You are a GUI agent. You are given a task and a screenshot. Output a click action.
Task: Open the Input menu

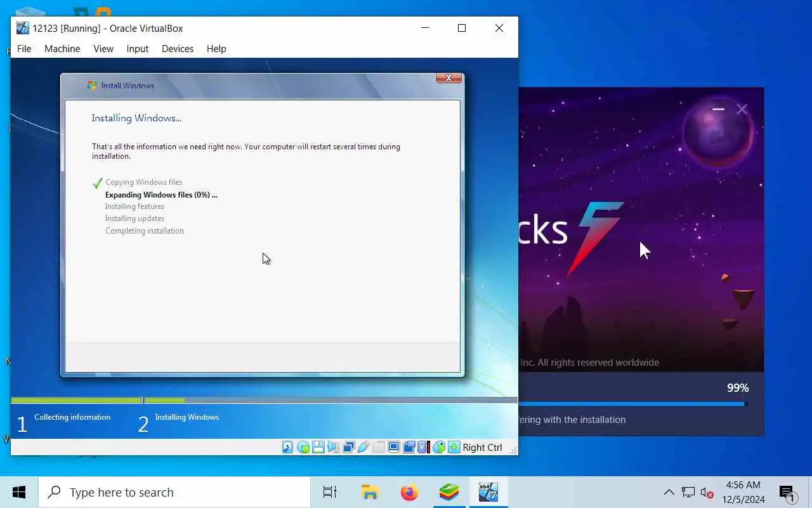point(137,49)
